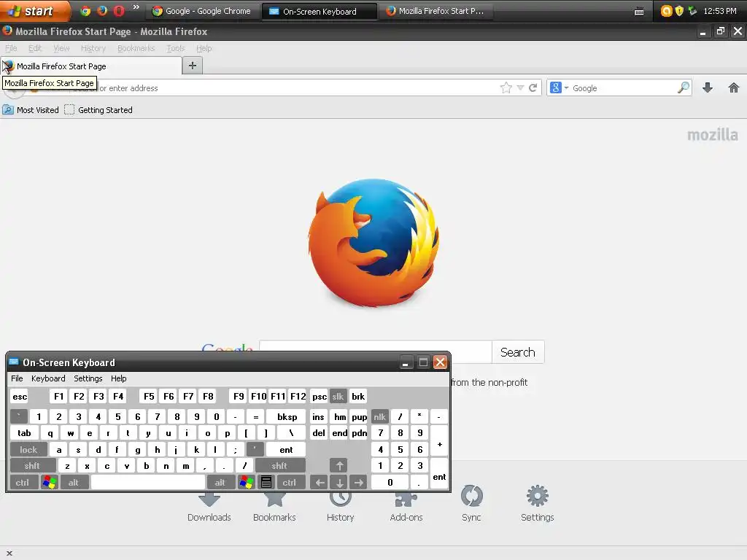Click the tab key on On-Screen Keyboard
747x560 pixels.
click(24, 433)
